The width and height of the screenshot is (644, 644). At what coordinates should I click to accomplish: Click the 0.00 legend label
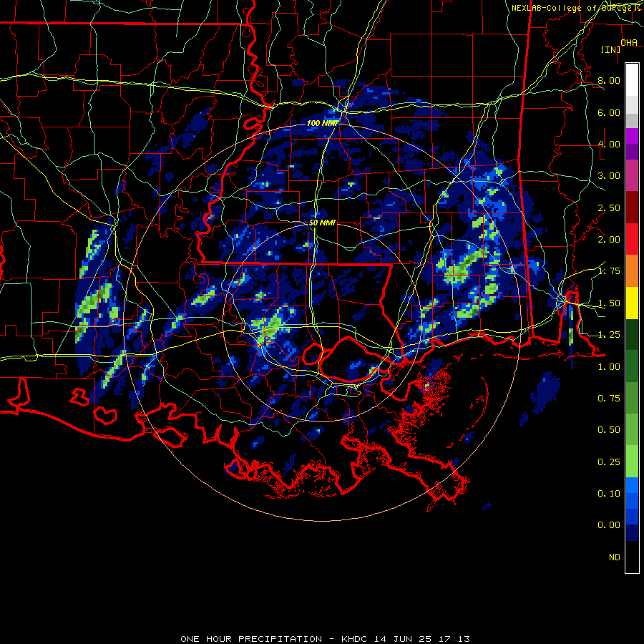pos(608,525)
